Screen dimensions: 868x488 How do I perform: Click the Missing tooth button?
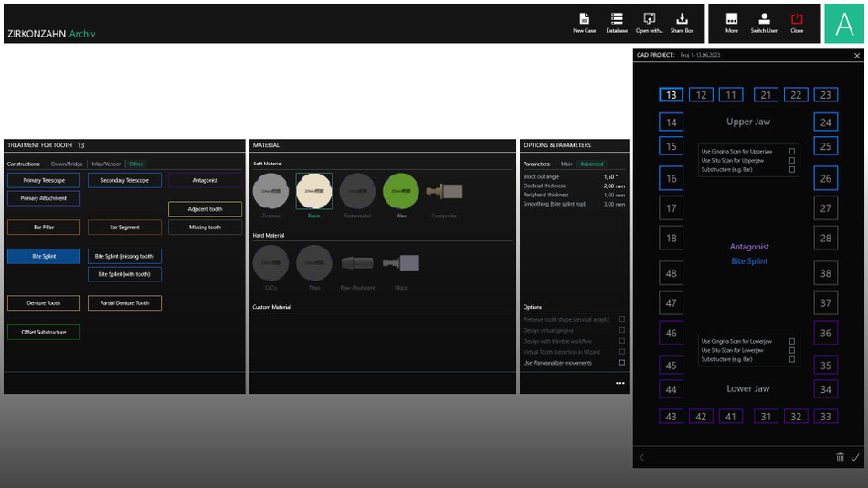point(205,228)
